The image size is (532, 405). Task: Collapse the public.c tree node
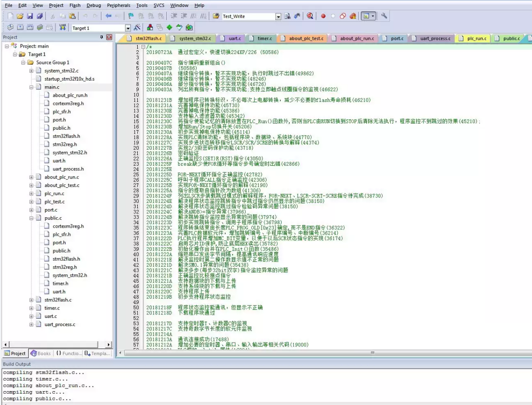pyautogui.click(x=32, y=218)
